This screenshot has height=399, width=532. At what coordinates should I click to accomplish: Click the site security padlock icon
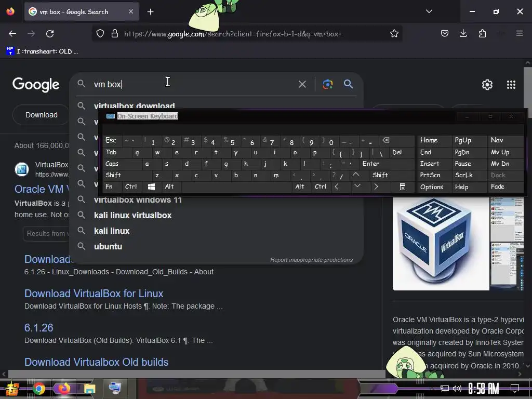point(115,34)
